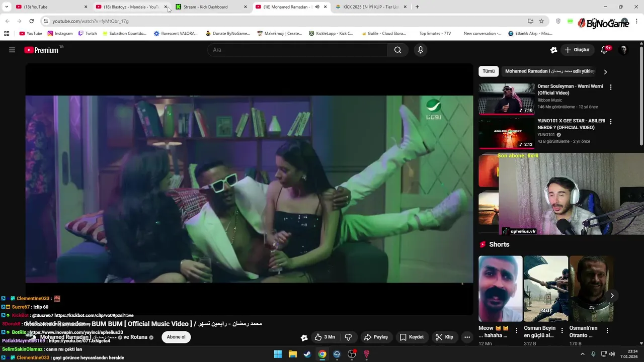Open Chrome from the taskbar
Image resolution: width=644 pixels, height=362 pixels.
(322, 354)
